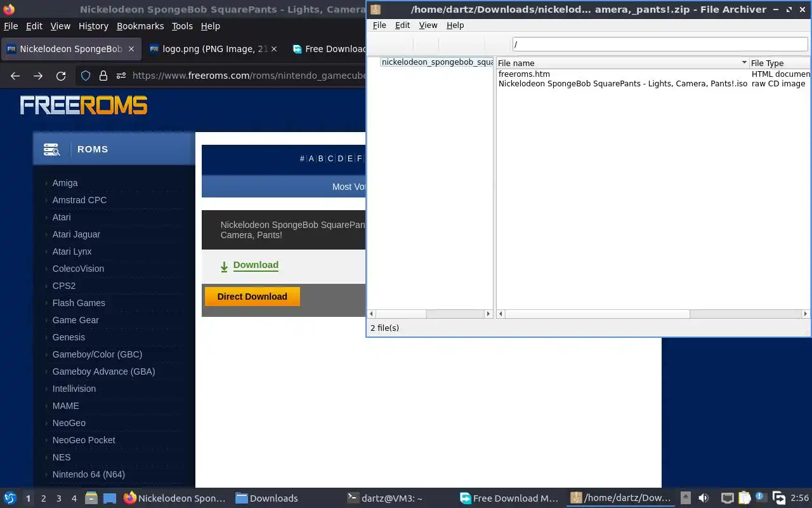Click File Archiver window title icon
Viewport: 812px width, 508px height.
(x=376, y=10)
